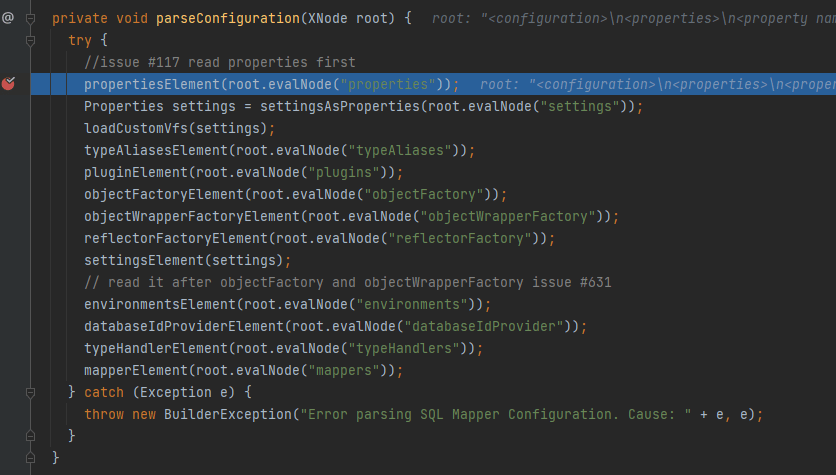Image resolution: width=836 pixels, height=475 pixels.
Task: Click the objectWrapperFactoryElement call
Action: pyautogui.click(x=192, y=216)
